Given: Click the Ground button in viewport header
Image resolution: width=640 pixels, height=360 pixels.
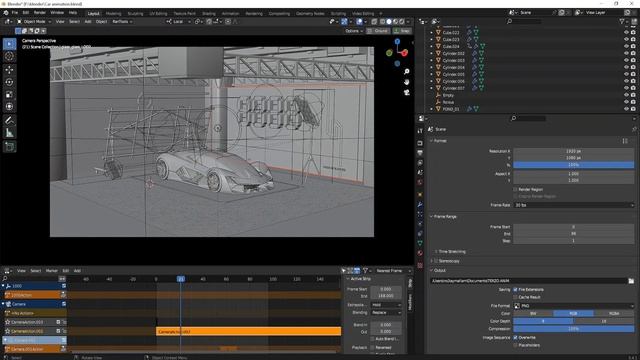Looking at the screenshot, I should (x=378, y=31).
